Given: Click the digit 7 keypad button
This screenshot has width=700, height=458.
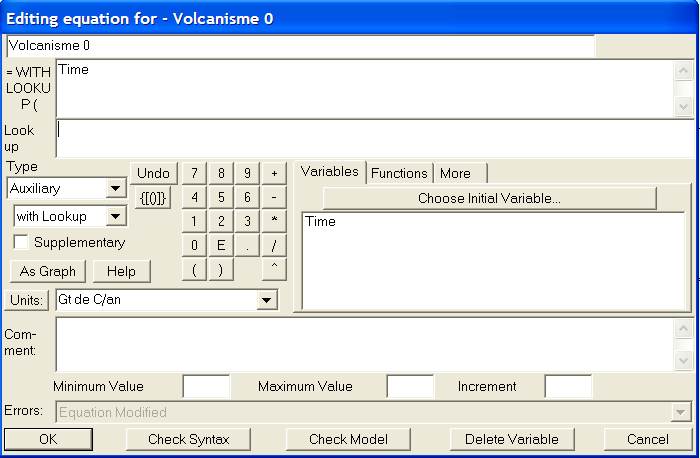Looking at the screenshot, I should 194,174.
